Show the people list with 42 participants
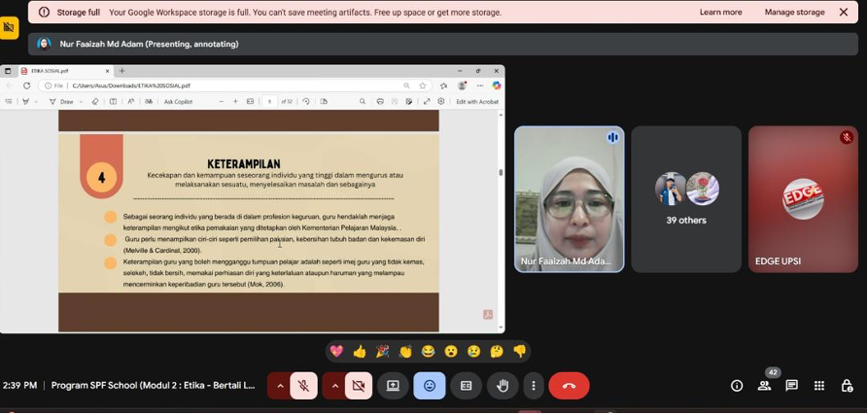This screenshot has width=868, height=415. 765,386
